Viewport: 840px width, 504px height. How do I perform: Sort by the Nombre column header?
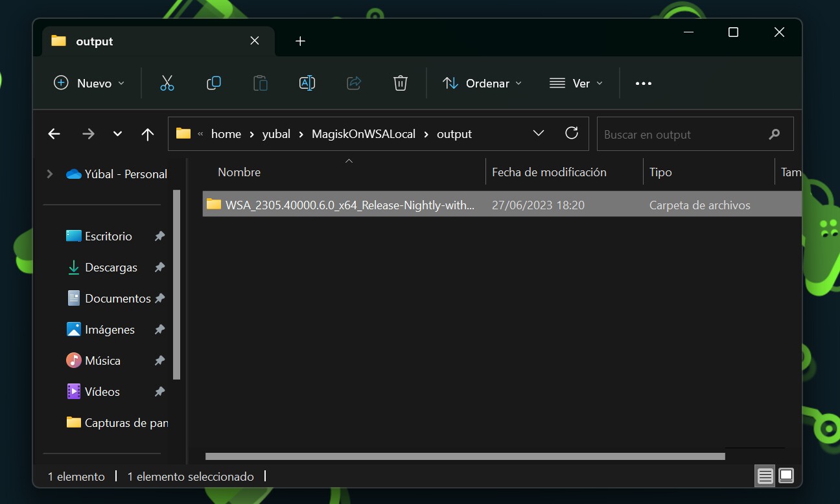[239, 172]
